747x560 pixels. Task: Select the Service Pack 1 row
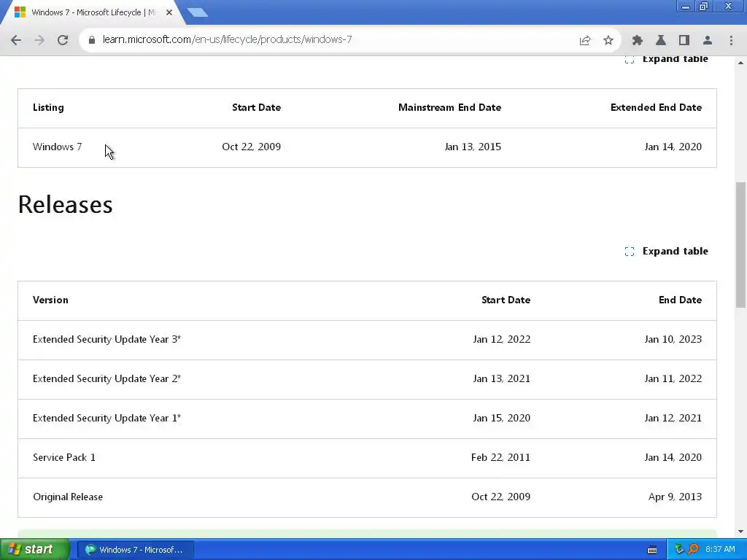coord(368,458)
